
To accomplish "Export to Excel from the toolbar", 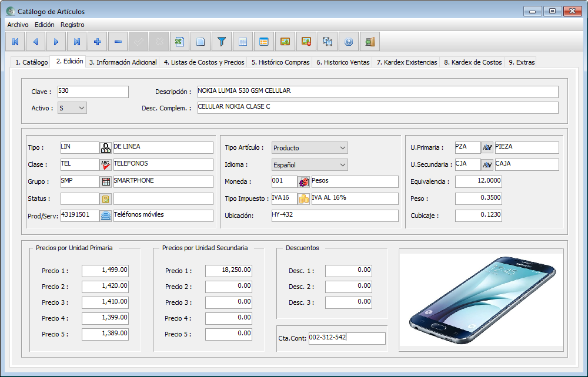I will 179,42.
